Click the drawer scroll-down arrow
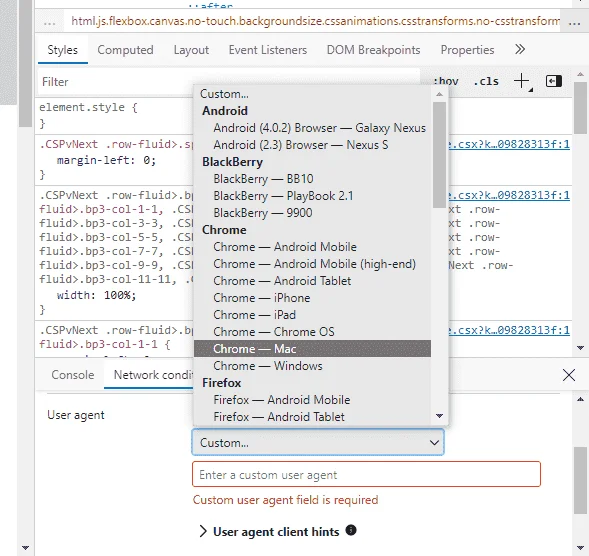Screen dimensions: 589x556 tap(580, 547)
